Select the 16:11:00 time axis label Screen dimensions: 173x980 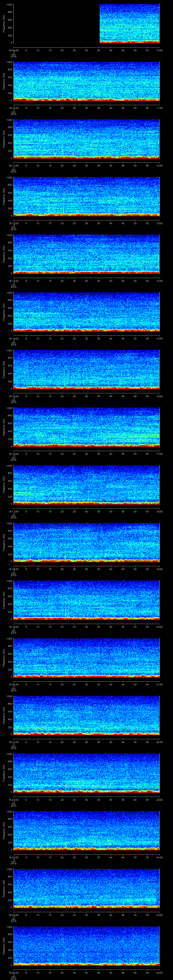click(x=13, y=166)
